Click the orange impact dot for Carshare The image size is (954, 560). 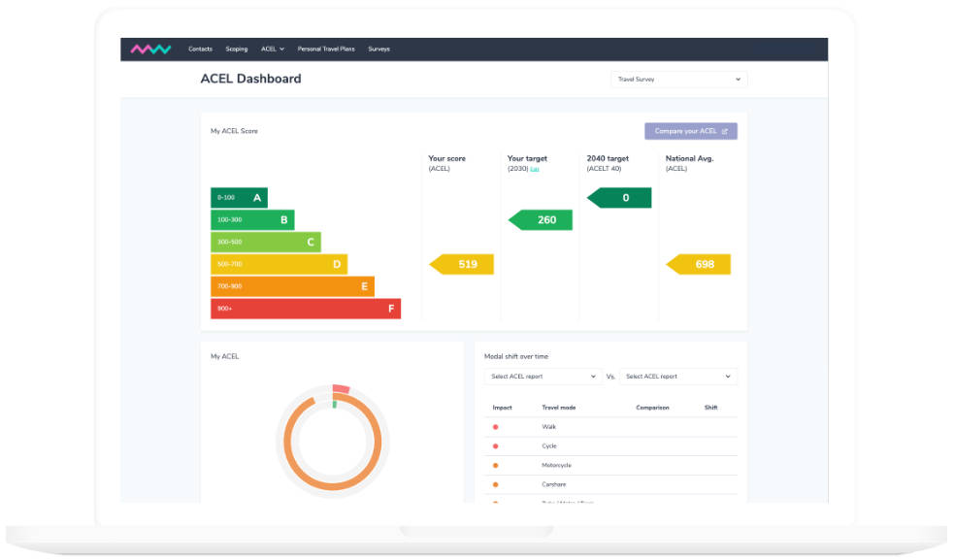(x=495, y=484)
